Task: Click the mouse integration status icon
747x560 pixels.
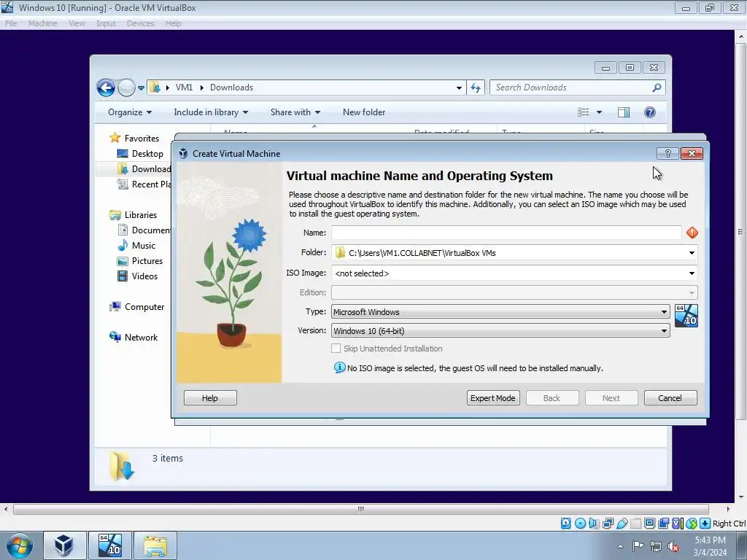Action: click(x=692, y=524)
